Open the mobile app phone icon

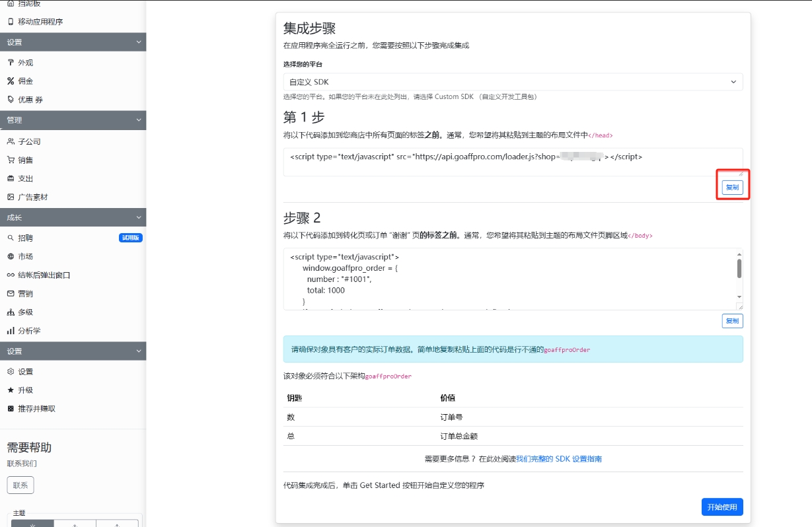pyautogui.click(x=11, y=22)
